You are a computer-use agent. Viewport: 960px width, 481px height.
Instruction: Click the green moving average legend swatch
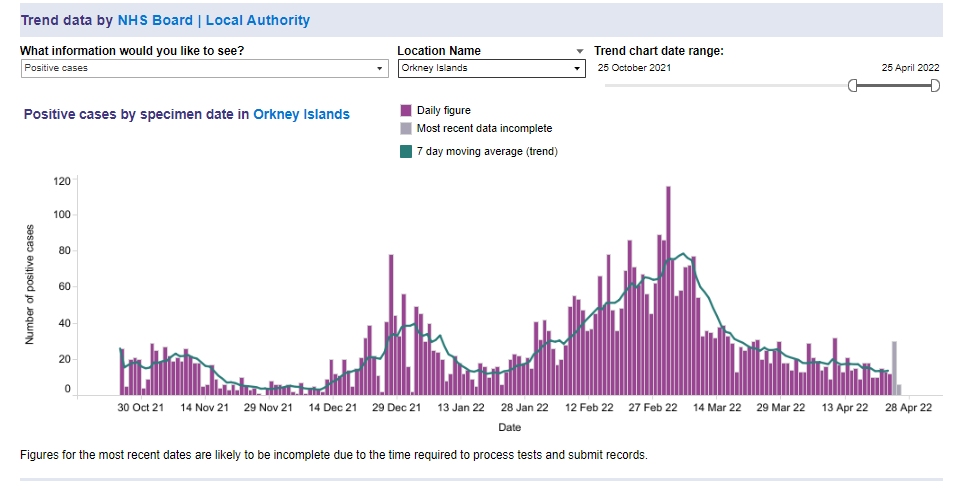coord(406,152)
